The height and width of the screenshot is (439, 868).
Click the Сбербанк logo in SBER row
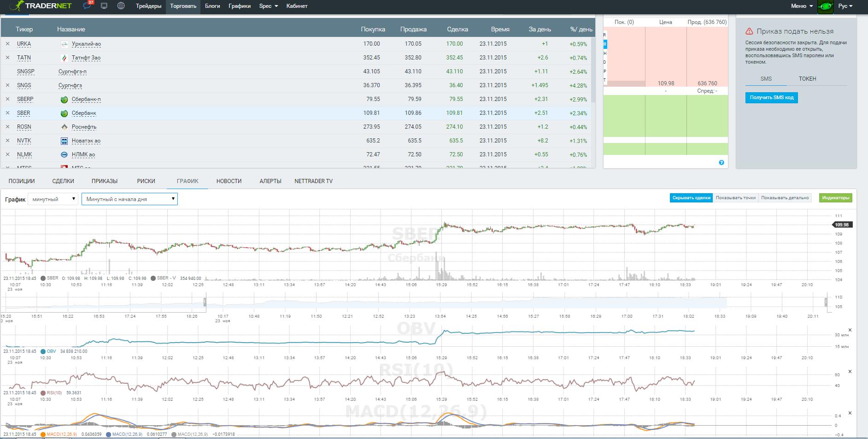pos(65,113)
